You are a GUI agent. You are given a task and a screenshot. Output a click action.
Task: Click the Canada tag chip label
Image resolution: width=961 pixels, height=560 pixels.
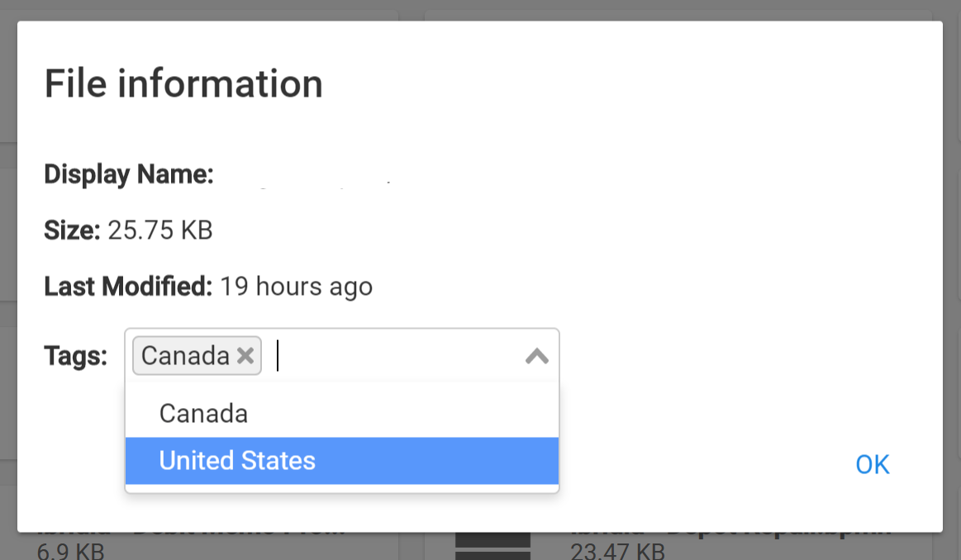pyautogui.click(x=186, y=355)
